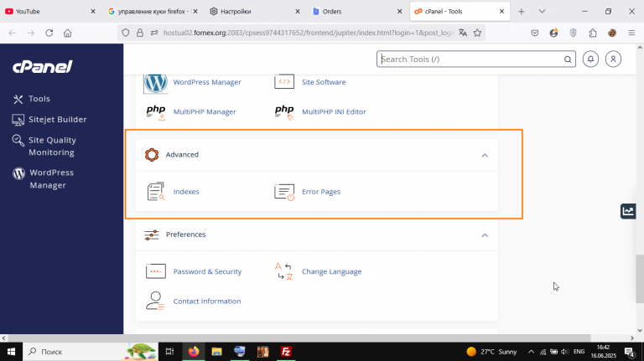Click the Error Pages icon

click(x=284, y=192)
